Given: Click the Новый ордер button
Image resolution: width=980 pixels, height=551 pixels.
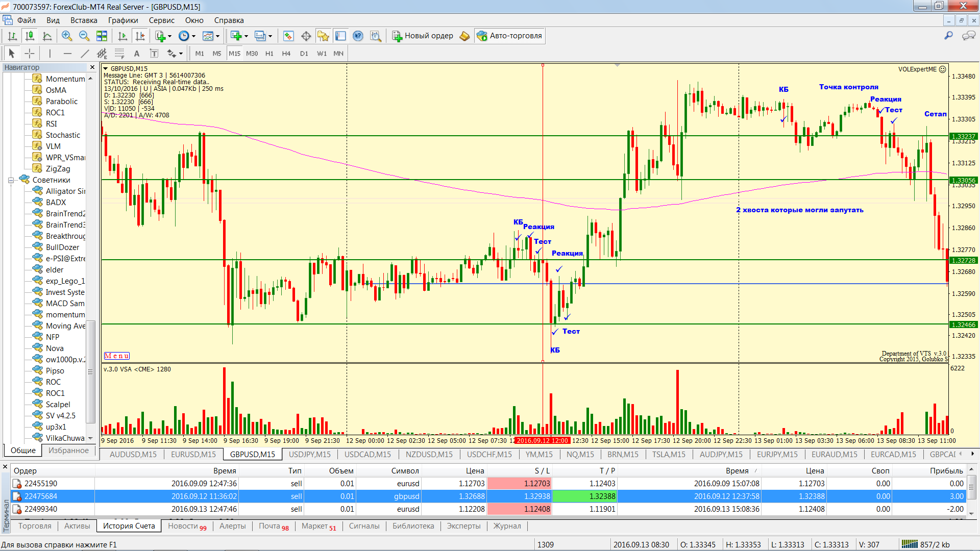Looking at the screenshot, I should click(423, 36).
